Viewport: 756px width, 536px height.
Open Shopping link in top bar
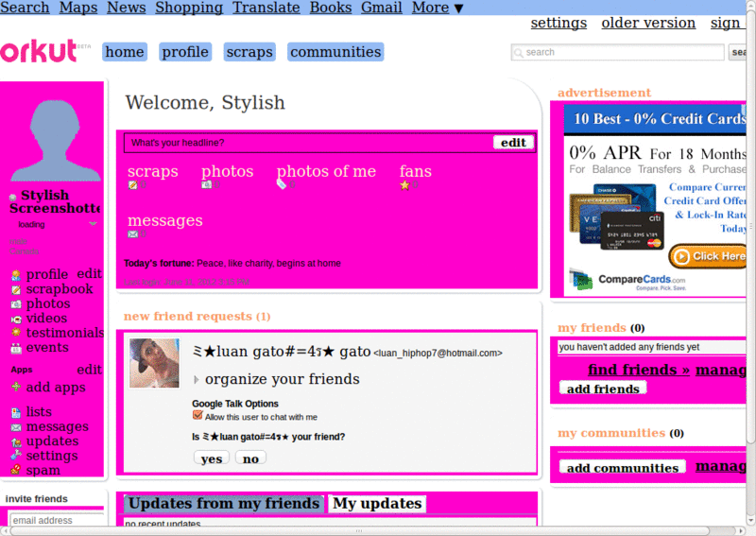click(x=189, y=8)
